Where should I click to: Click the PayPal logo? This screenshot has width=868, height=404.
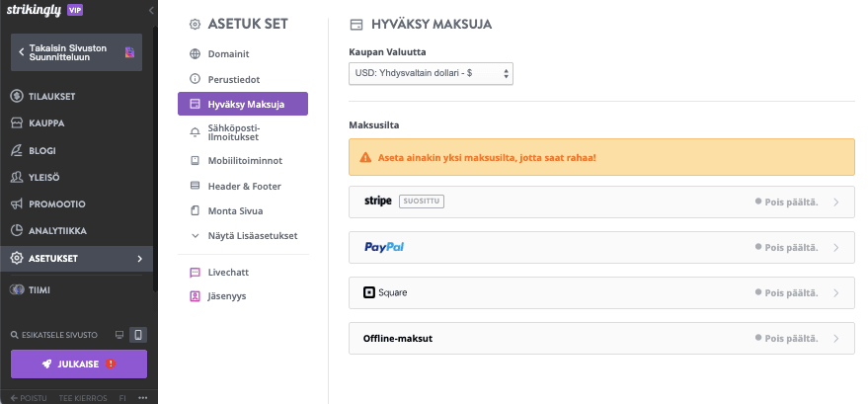[x=384, y=247]
